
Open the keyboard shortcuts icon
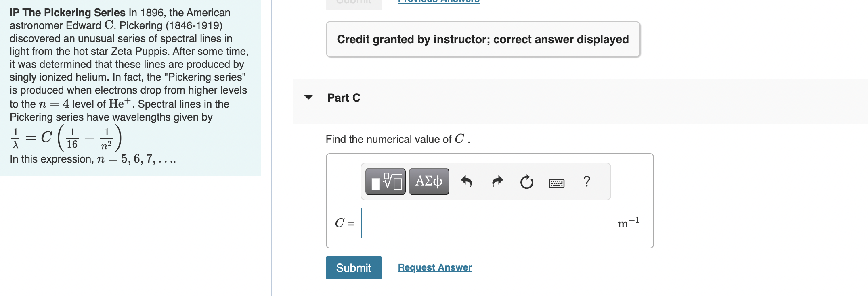[x=557, y=183]
